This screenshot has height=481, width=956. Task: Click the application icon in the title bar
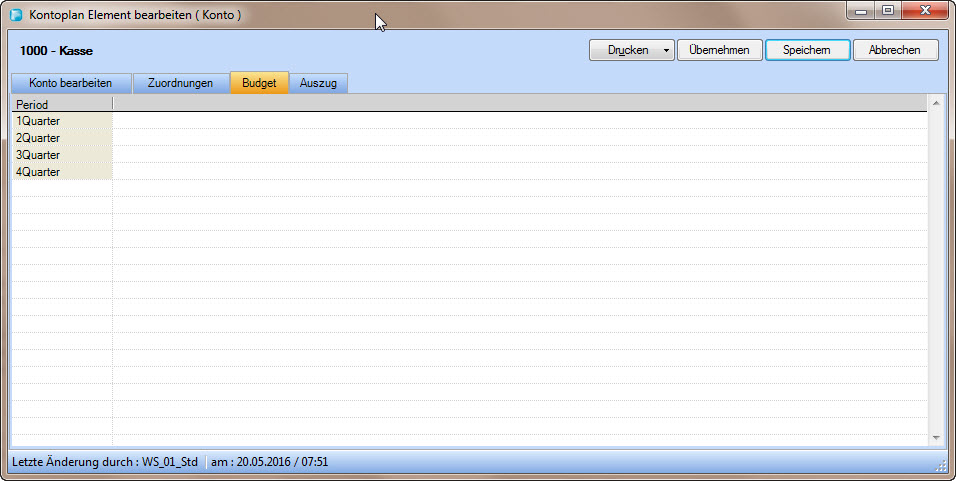point(16,16)
